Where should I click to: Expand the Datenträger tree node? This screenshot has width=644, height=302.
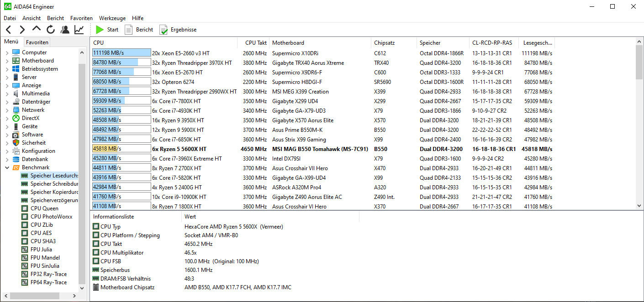click(x=7, y=102)
